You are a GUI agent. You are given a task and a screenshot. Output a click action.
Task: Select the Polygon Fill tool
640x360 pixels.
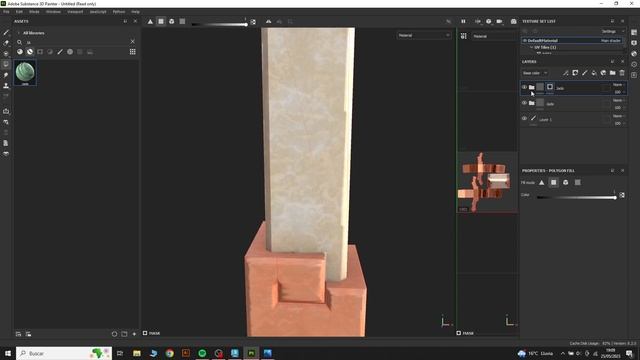coord(6,64)
